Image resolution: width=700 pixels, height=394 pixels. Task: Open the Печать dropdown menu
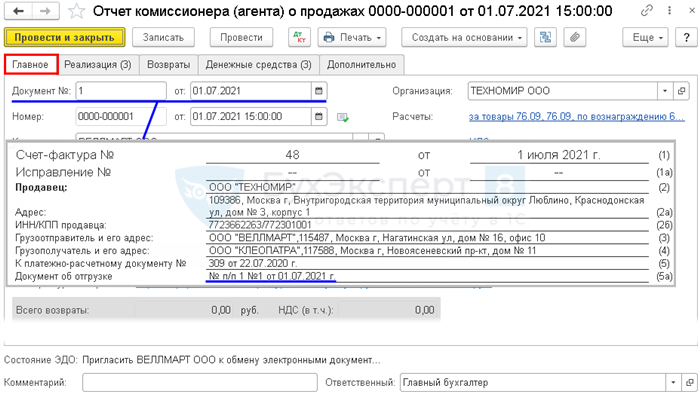[x=352, y=37]
